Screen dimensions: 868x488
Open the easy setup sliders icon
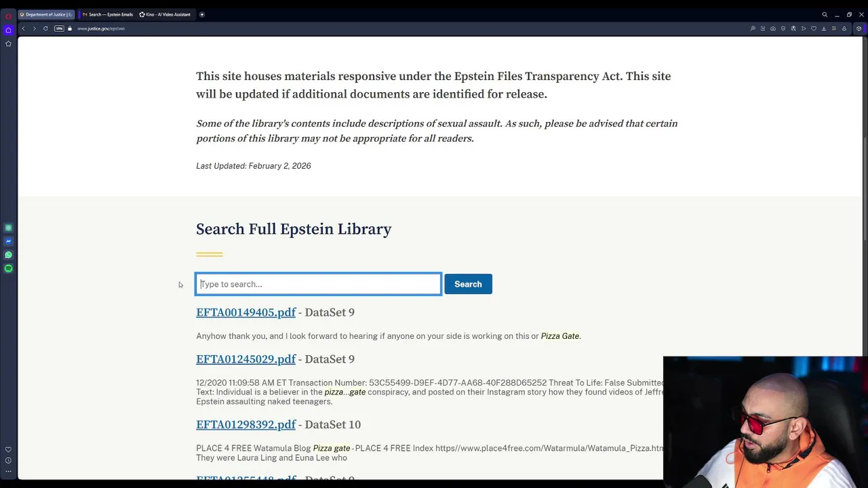pyautogui.click(x=834, y=28)
